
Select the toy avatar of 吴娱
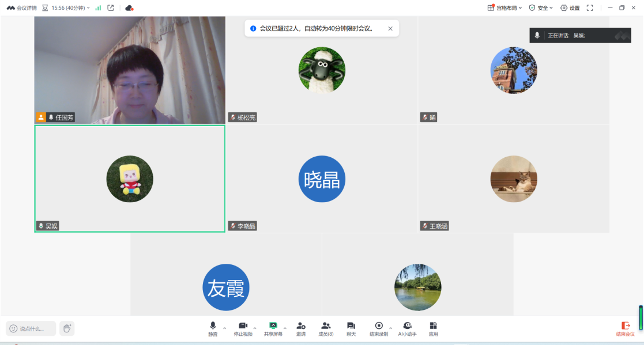tap(130, 179)
